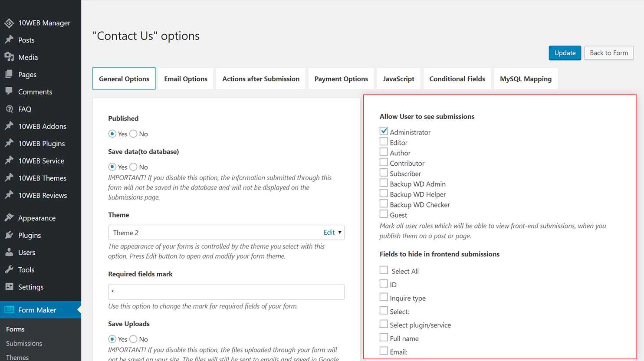The height and width of the screenshot is (361, 644).
Task: Open the Theme 2 dropdown
Action: coord(226,233)
